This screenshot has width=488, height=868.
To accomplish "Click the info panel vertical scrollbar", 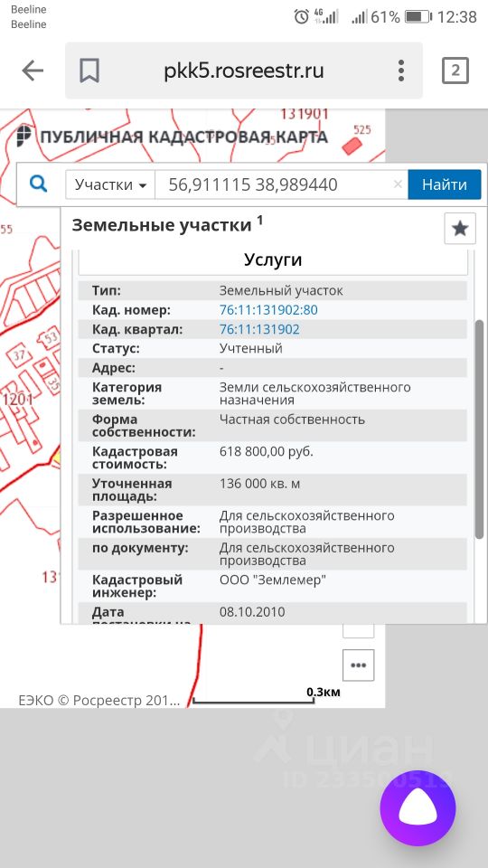I will click(x=479, y=429).
